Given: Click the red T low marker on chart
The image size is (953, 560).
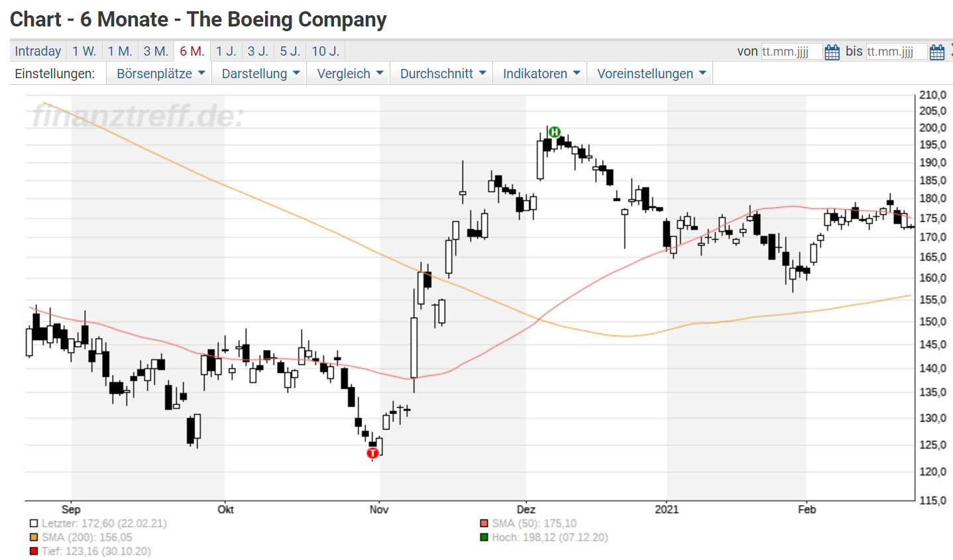Looking at the screenshot, I should point(372,453).
